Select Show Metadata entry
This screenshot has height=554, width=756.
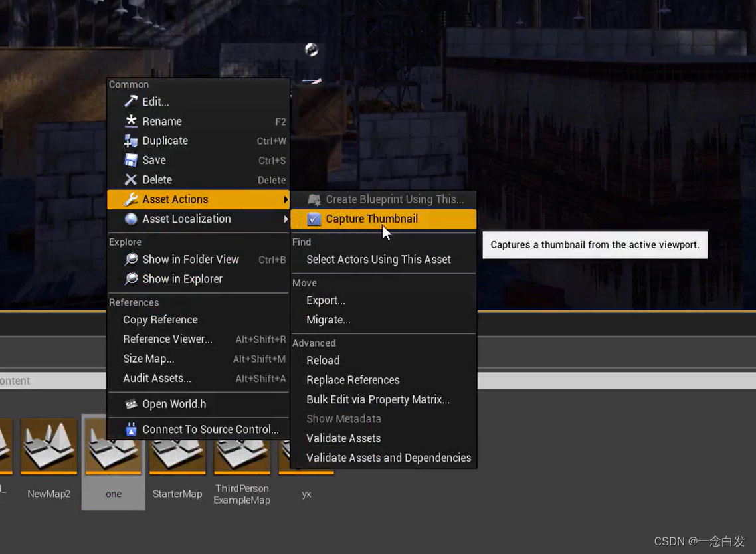(x=383, y=418)
